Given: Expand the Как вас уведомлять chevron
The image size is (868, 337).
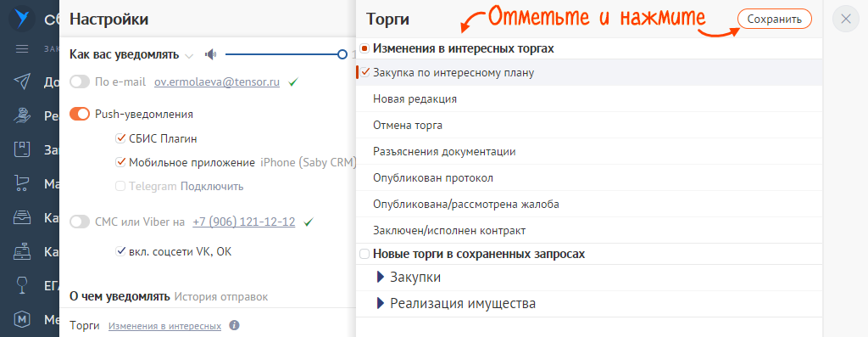Looking at the screenshot, I should pos(189,55).
